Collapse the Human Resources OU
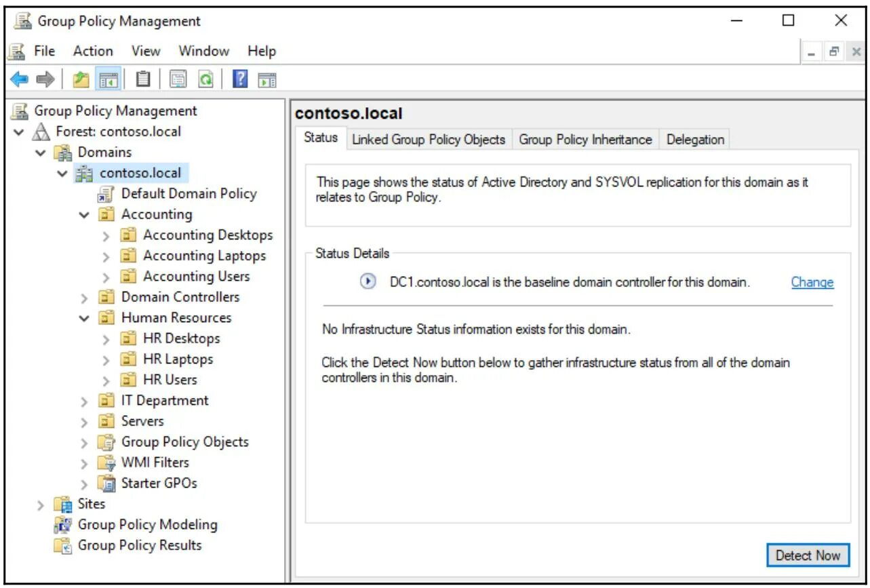The image size is (870, 588). (85, 318)
